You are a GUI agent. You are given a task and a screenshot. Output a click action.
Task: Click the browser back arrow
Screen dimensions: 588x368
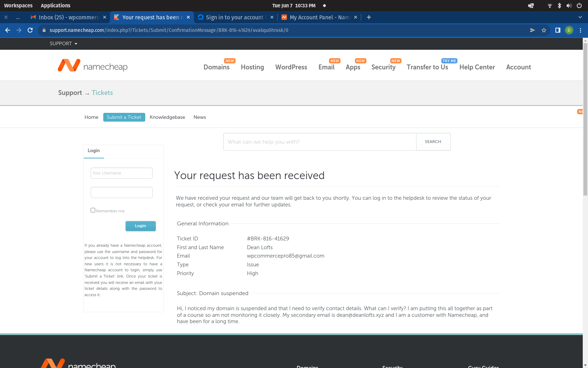tap(8, 30)
